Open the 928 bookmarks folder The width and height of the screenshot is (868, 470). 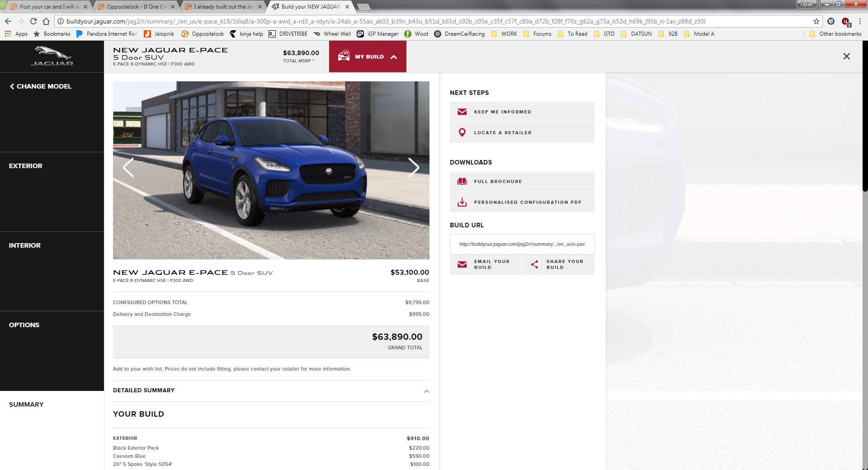pos(668,34)
